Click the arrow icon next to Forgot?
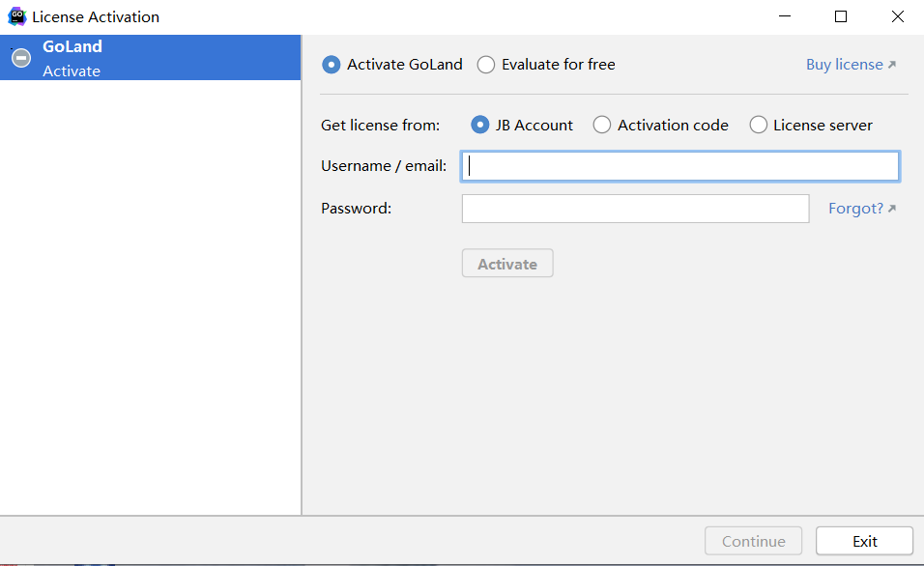This screenshot has height=566, width=924. pos(892,209)
